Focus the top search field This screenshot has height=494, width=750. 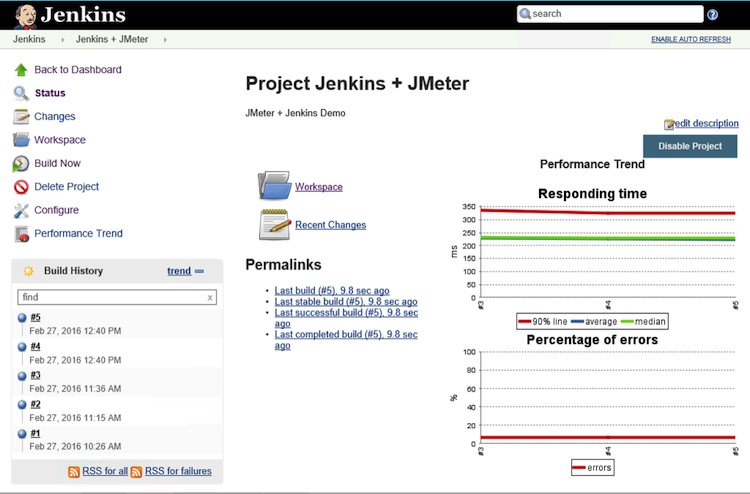coord(610,14)
